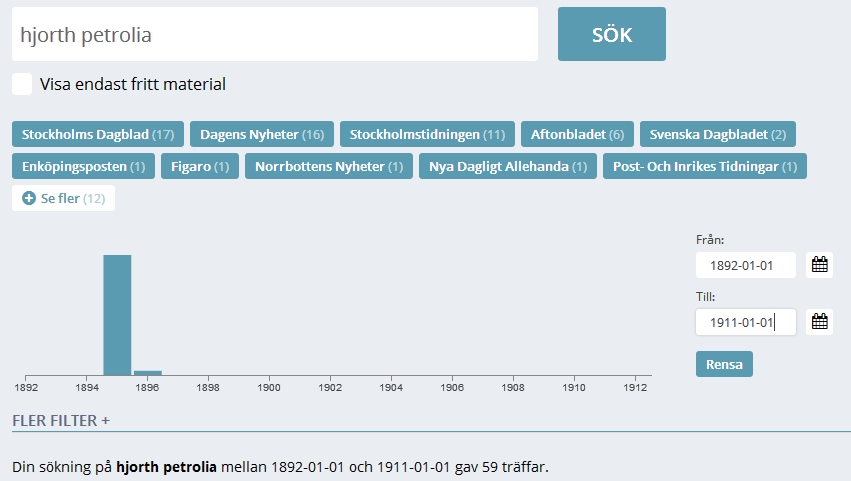Image resolution: width=851 pixels, height=481 pixels.
Task: Check the Visa endast fritt material box
Action: pos(23,84)
